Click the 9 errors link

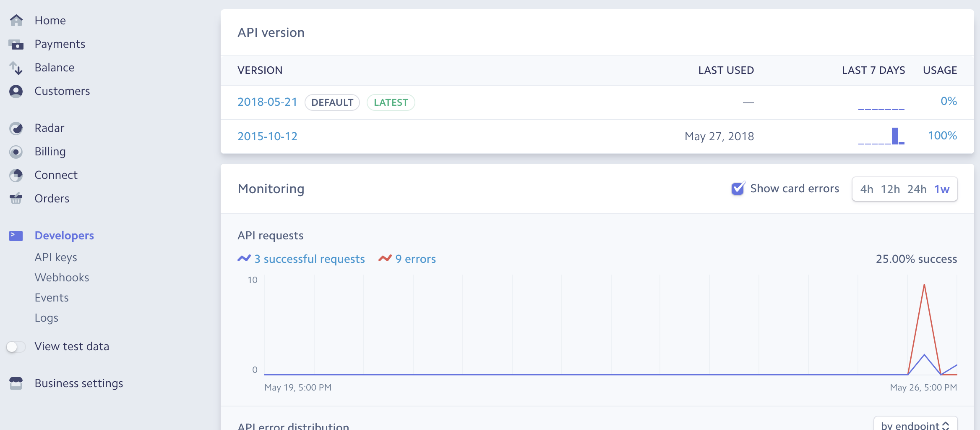tap(415, 259)
